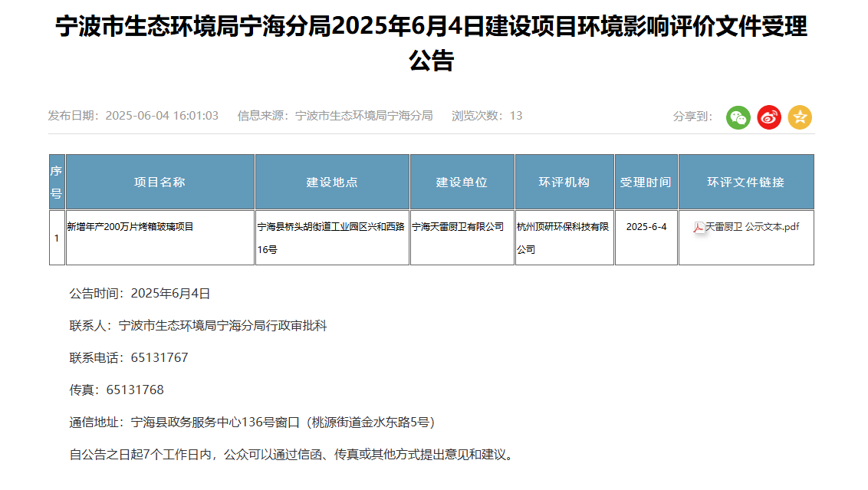Viewport: 868px width, 490px height.
Task: Click the yellow star share icon
Action: (800, 117)
